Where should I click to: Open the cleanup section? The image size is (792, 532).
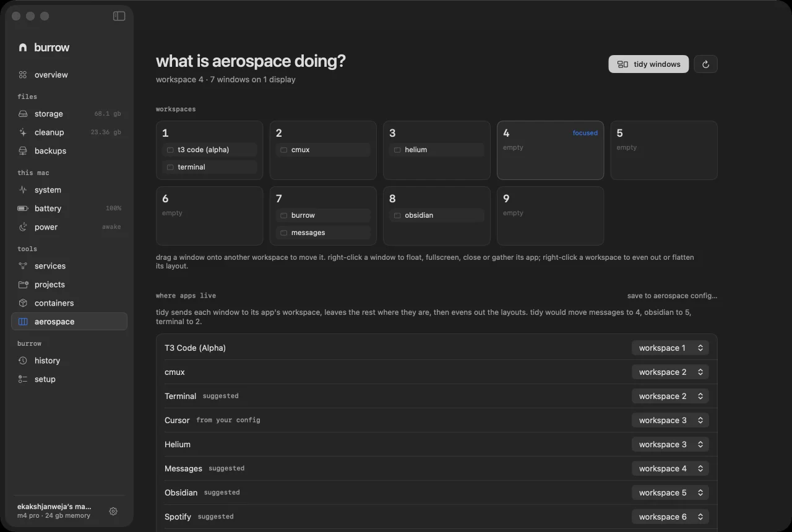click(x=69, y=132)
